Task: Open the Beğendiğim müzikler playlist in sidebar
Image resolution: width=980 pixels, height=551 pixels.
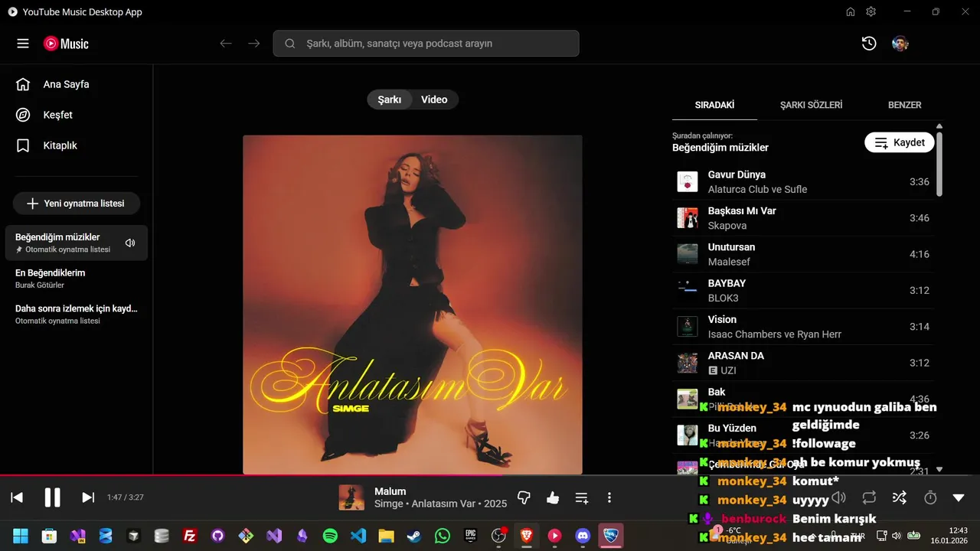Action: (x=77, y=243)
